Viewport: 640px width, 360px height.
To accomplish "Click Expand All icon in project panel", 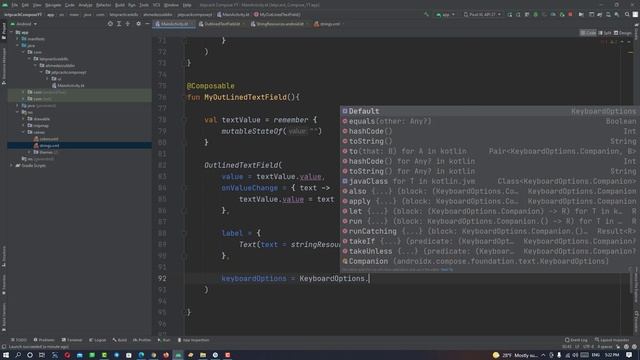I will point(119,24).
